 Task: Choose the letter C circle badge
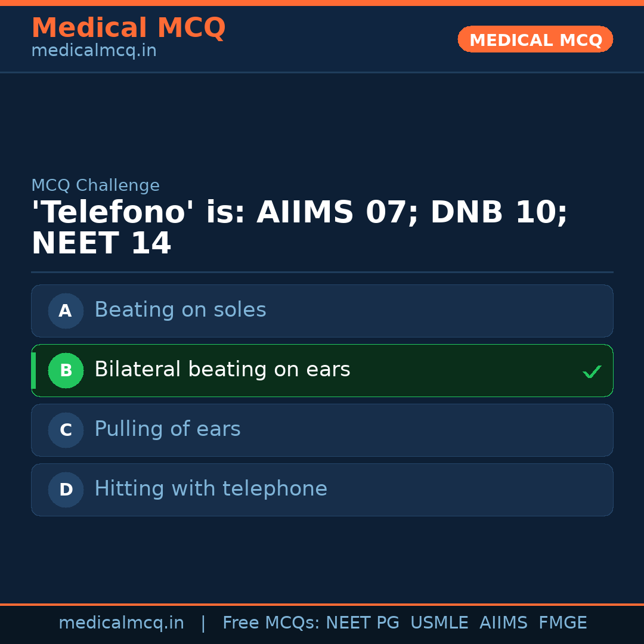coord(66,430)
